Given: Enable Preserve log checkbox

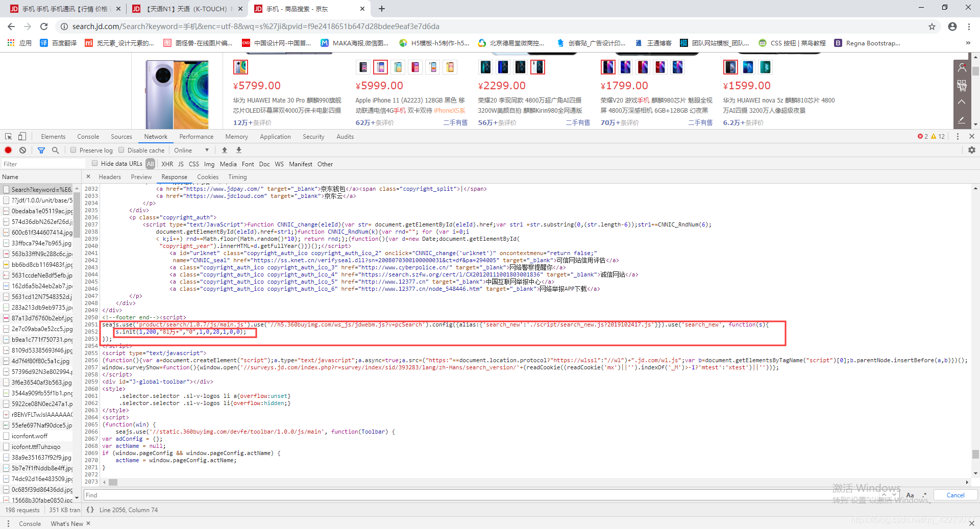Looking at the screenshot, I should pos(73,150).
